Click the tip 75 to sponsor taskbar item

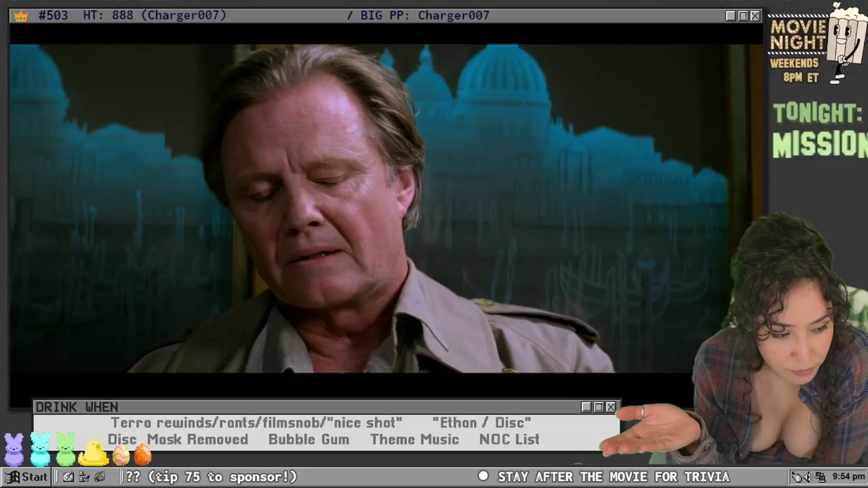coord(211,477)
